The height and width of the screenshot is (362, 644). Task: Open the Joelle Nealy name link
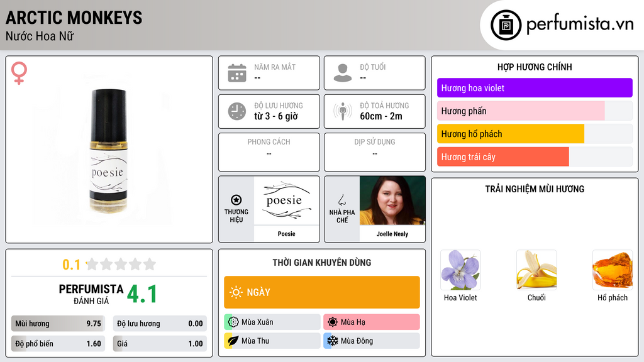[392, 234]
